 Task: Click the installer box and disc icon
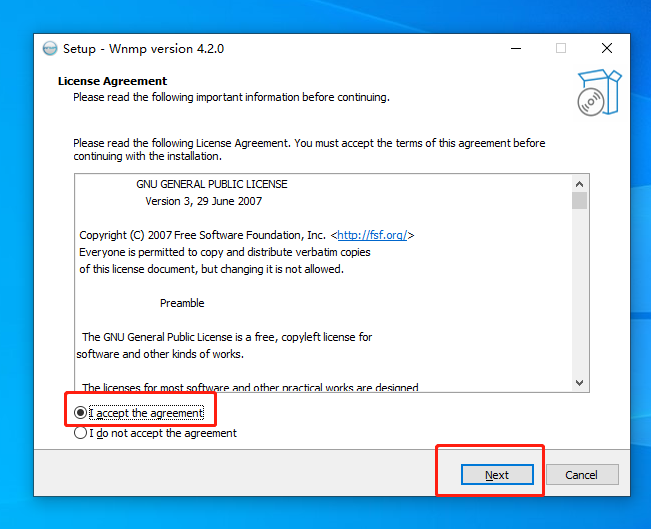tap(600, 92)
